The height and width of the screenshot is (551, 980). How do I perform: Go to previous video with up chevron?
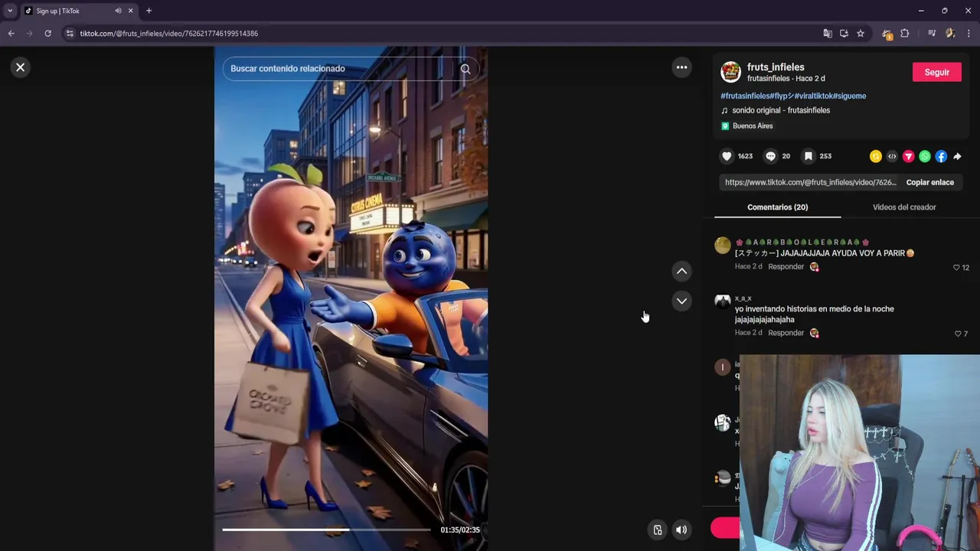681,271
